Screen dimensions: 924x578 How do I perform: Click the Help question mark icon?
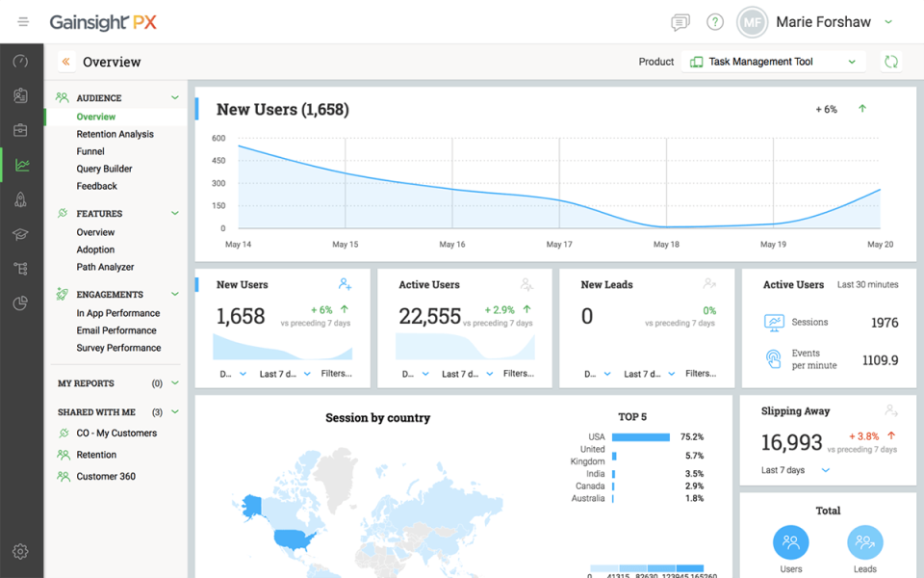[x=714, y=22]
